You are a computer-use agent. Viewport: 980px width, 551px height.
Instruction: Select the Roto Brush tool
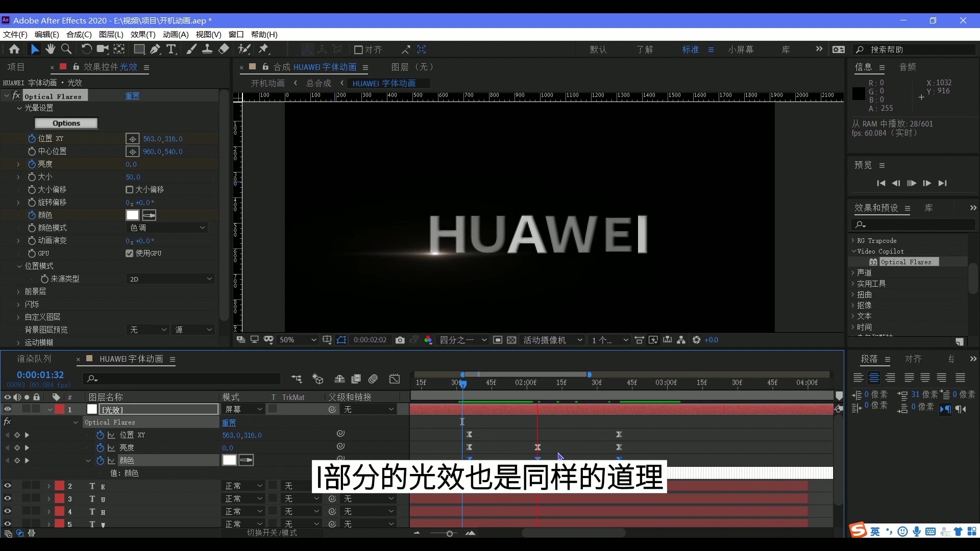(x=244, y=49)
